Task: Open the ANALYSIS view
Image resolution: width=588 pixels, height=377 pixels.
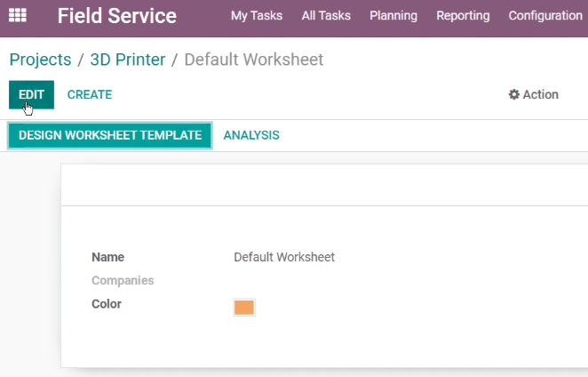Action: [x=251, y=135]
